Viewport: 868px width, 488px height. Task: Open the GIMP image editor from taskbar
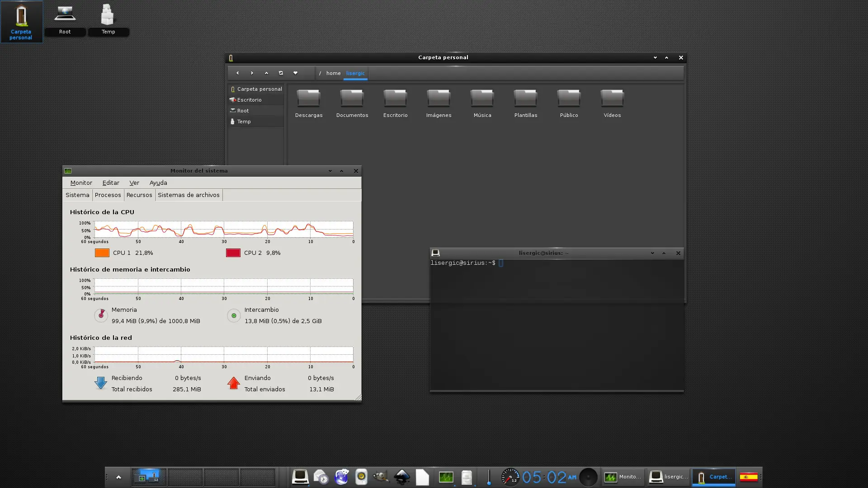click(381, 477)
